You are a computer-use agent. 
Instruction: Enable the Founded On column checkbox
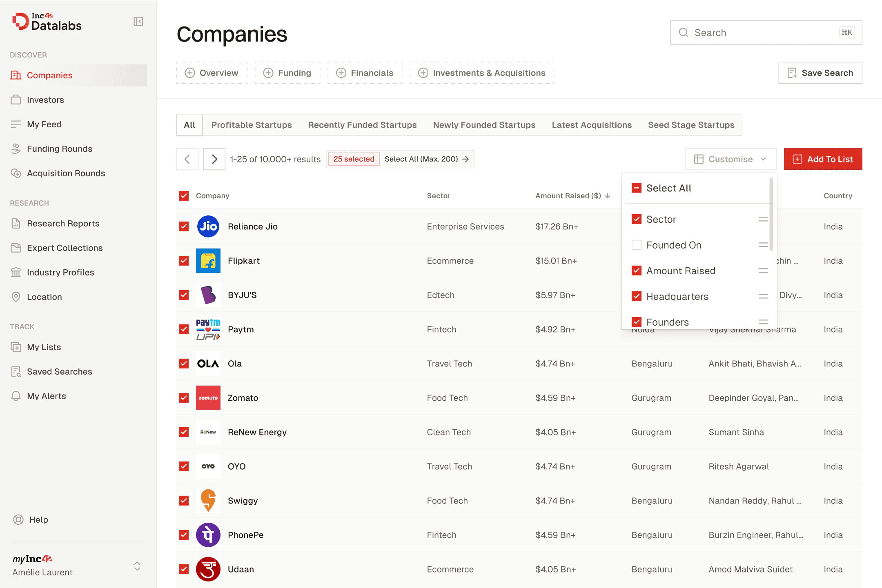(x=636, y=245)
